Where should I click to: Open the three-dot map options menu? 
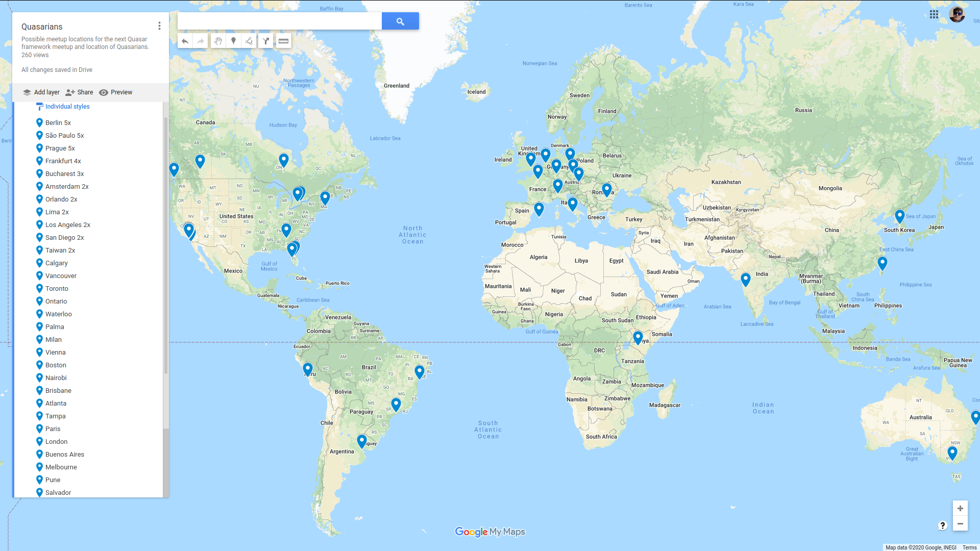click(159, 26)
